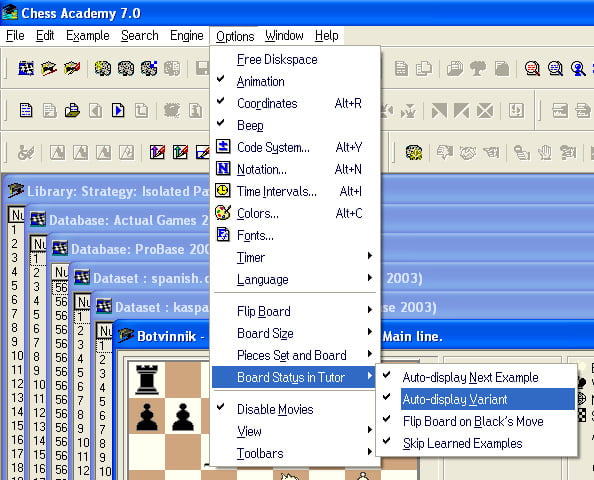Click the tree toolbar icon
This screenshot has height=480, width=594.
478,69
